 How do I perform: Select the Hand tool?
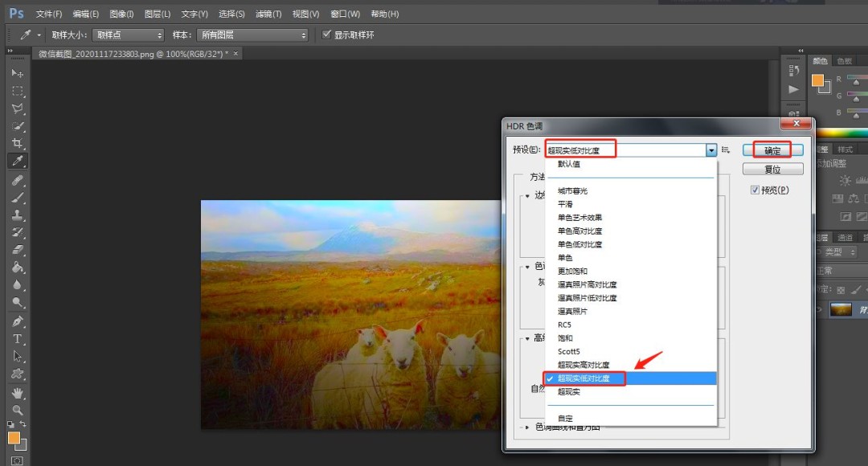click(17, 393)
